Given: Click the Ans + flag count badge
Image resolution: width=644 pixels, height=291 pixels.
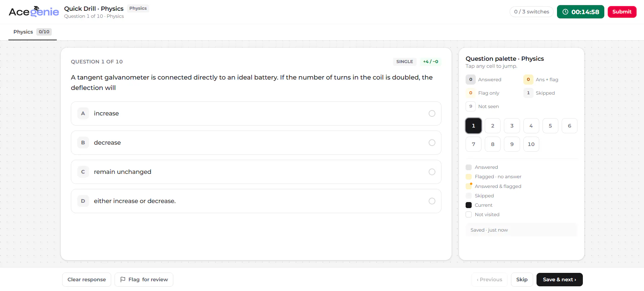Looking at the screenshot, I should tap(528, 80).
